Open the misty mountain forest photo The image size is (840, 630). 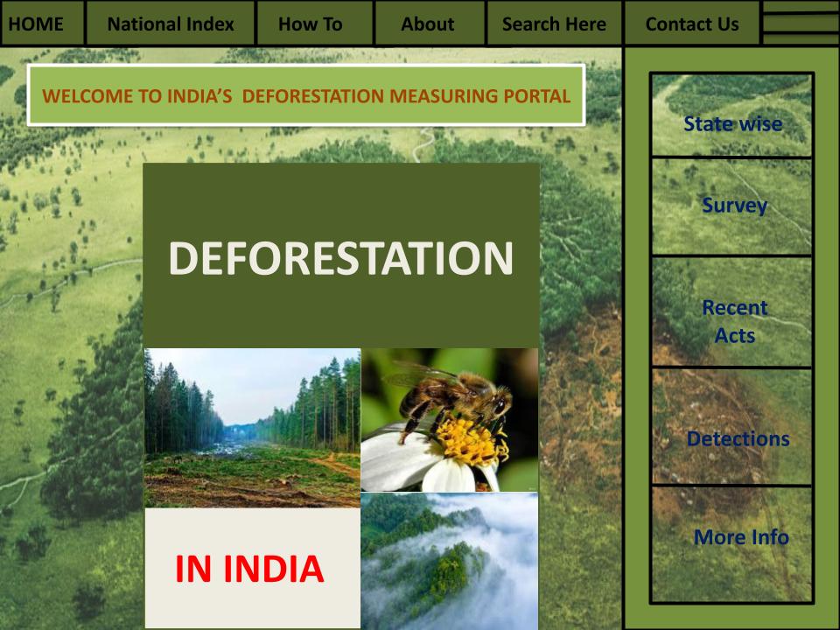(x=450, y=561)
